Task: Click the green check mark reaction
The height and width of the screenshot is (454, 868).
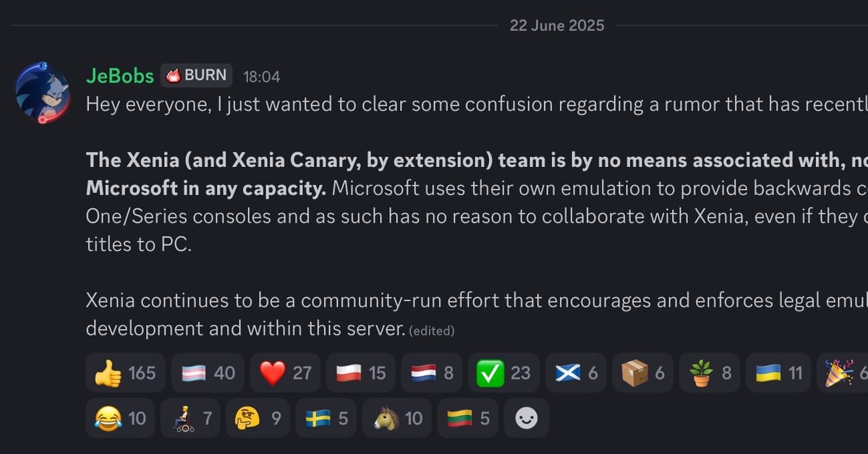Action: coord(503,373)
